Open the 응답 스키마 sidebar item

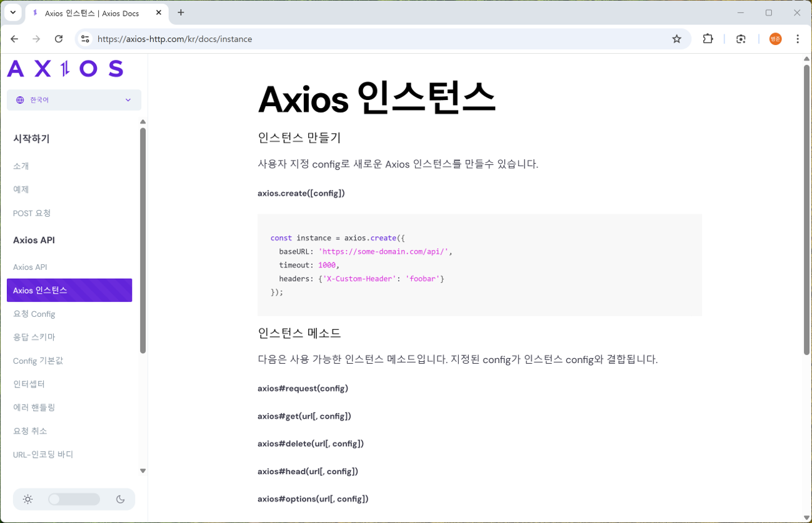34,337
